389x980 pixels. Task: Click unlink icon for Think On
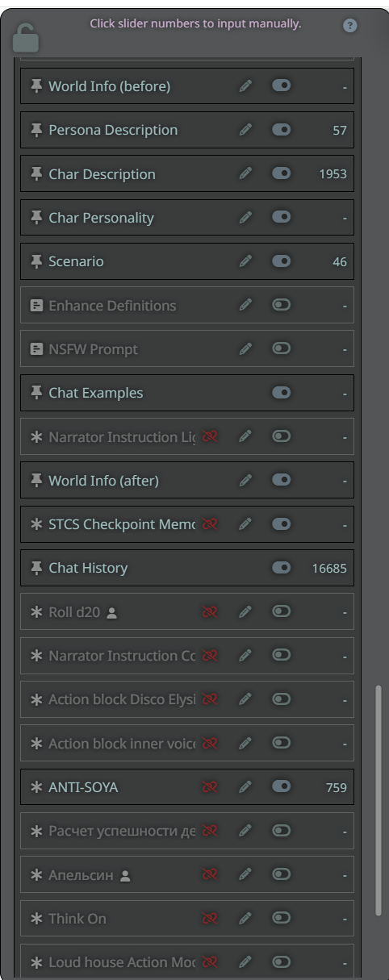[x=210, y=918]
